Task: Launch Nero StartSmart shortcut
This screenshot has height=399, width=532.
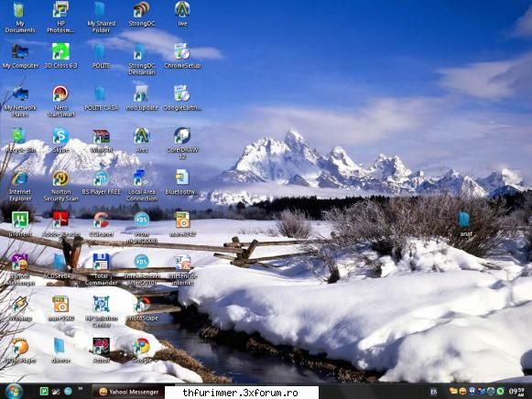Action: click(60, 102)
